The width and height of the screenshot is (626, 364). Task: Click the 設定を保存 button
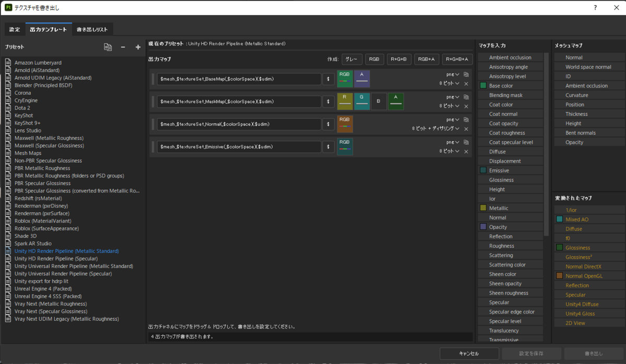532,354
